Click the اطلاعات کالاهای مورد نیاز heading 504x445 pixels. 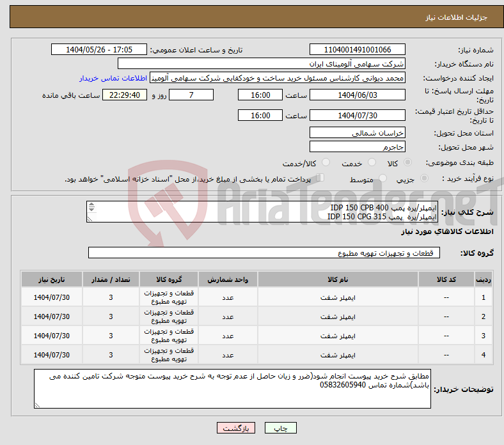point(447,231)
